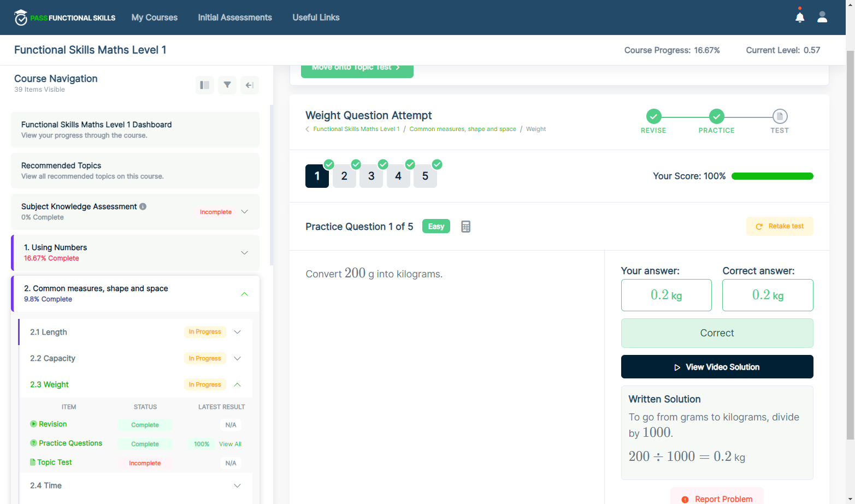Click the Retake test button
Screen dimensions: 855x504
pos(780,227)
